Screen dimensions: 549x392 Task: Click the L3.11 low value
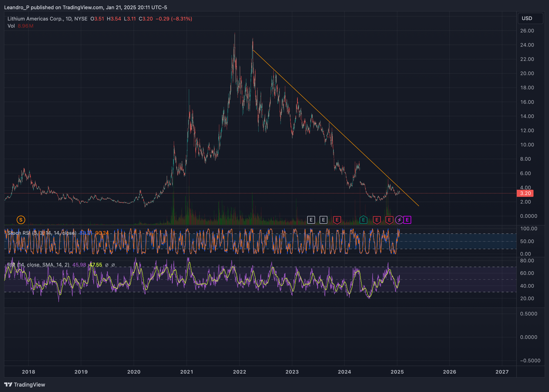130,19
